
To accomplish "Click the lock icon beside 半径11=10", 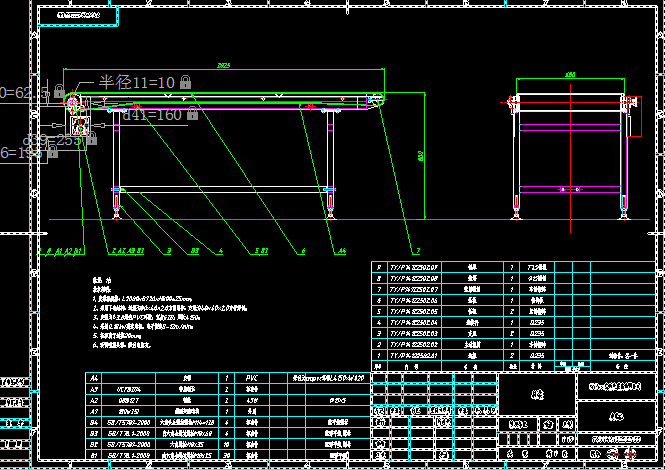I will [185, 82].
